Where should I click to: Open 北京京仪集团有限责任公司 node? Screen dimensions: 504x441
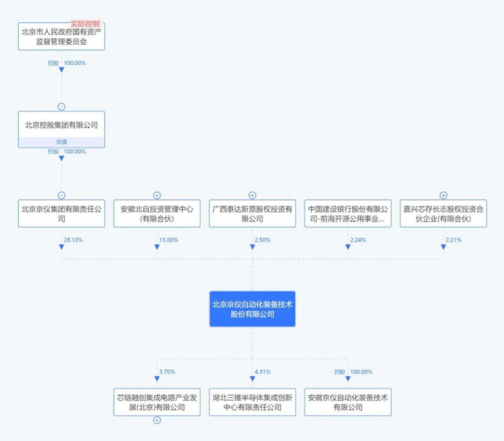61,214
